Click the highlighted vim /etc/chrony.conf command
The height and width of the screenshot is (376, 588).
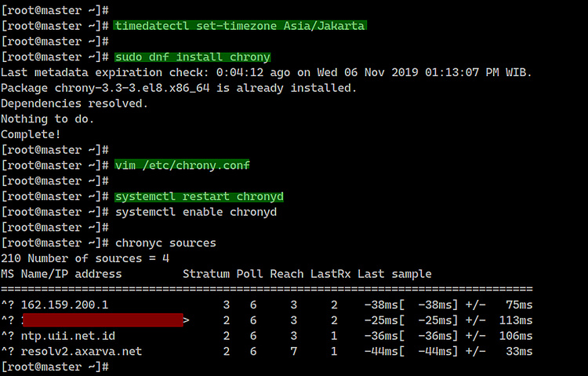(x=182, y=166)
